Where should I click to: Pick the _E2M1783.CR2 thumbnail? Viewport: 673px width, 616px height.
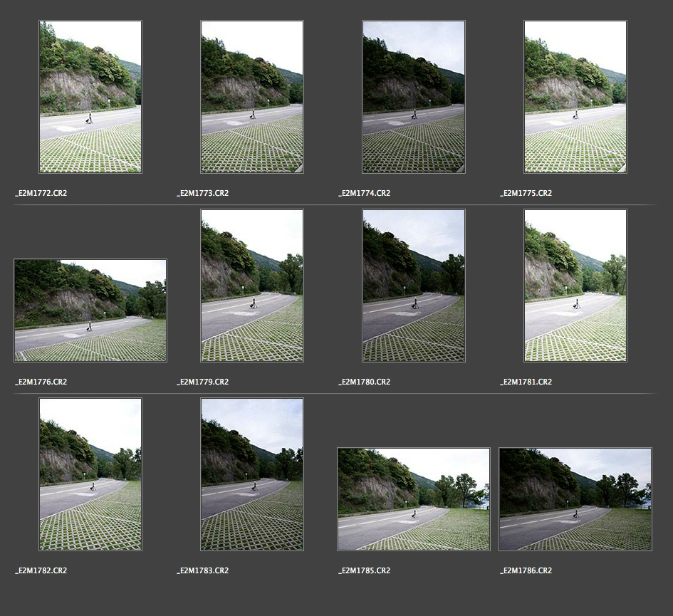[252, 474]
